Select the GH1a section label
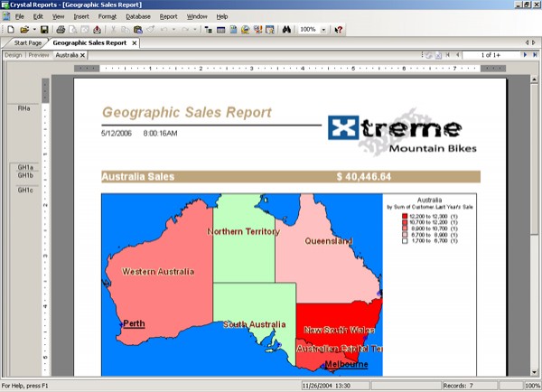542x392 pixels. tap(25, 168)
